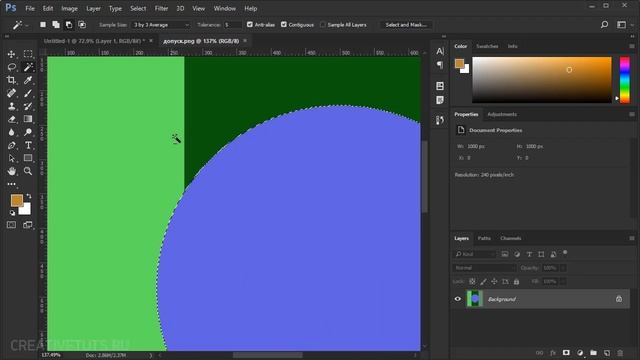This screenshot has width=640, height=360.
Task: Select the Crop tool
Action: click(11, 80)
